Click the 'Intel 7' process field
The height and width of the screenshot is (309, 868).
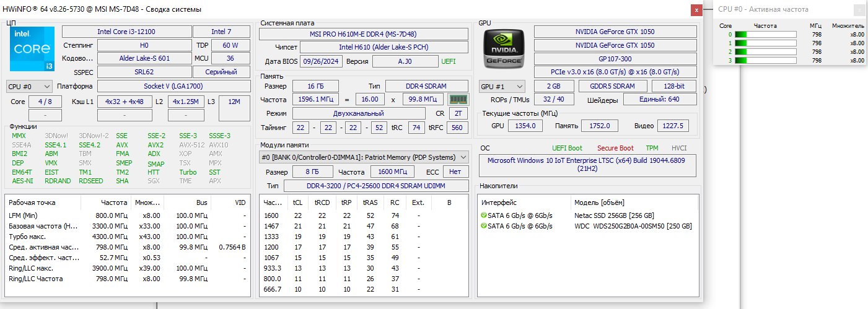pos(221,32)
